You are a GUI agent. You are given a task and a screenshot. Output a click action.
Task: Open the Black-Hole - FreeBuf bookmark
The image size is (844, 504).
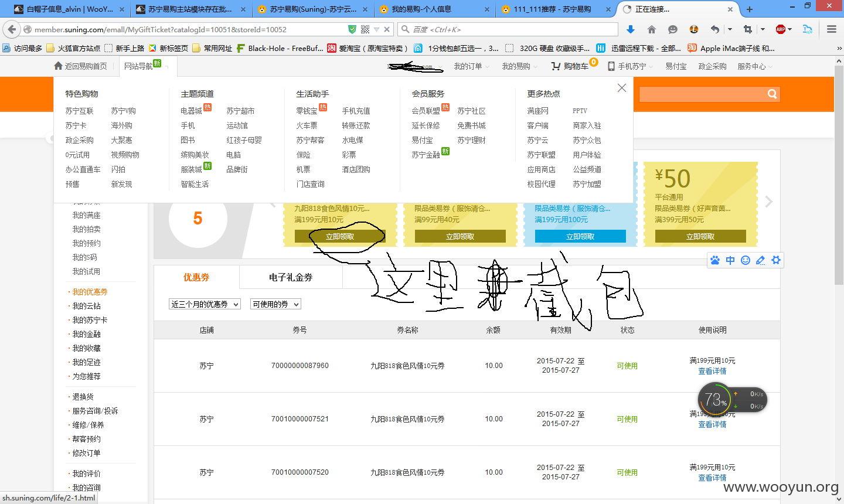(280, 48)
